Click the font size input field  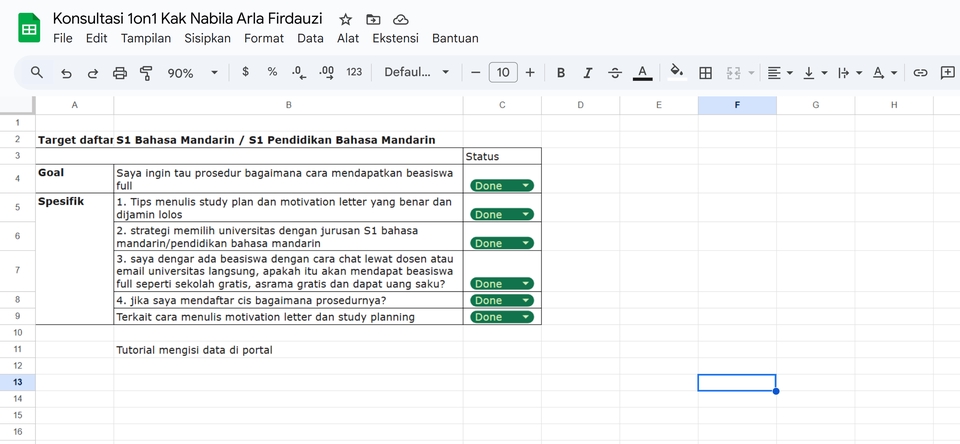[503, 73]
